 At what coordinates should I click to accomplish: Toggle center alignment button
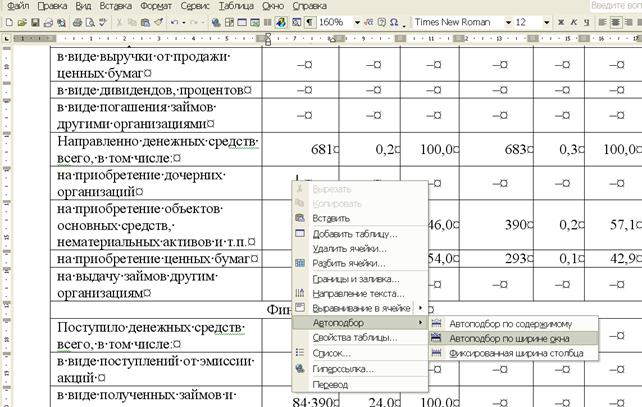coord(615,23)
